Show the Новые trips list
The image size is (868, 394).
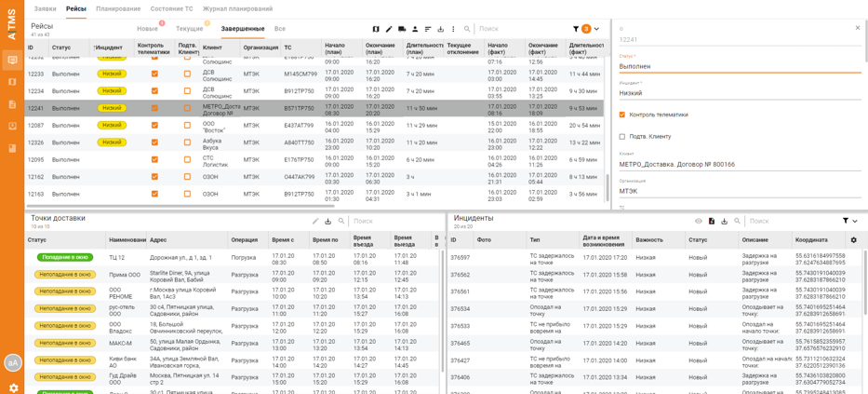(x=147, y=29)
